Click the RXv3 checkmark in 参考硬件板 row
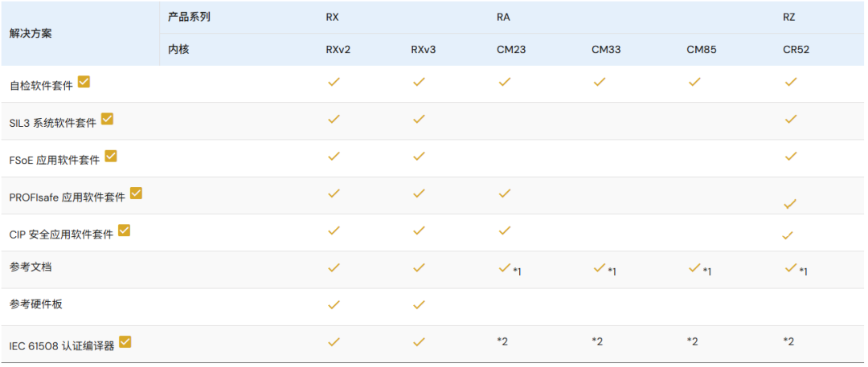This screenshot has height=367, width=868. pyautogui.click(x=419, y=304)
